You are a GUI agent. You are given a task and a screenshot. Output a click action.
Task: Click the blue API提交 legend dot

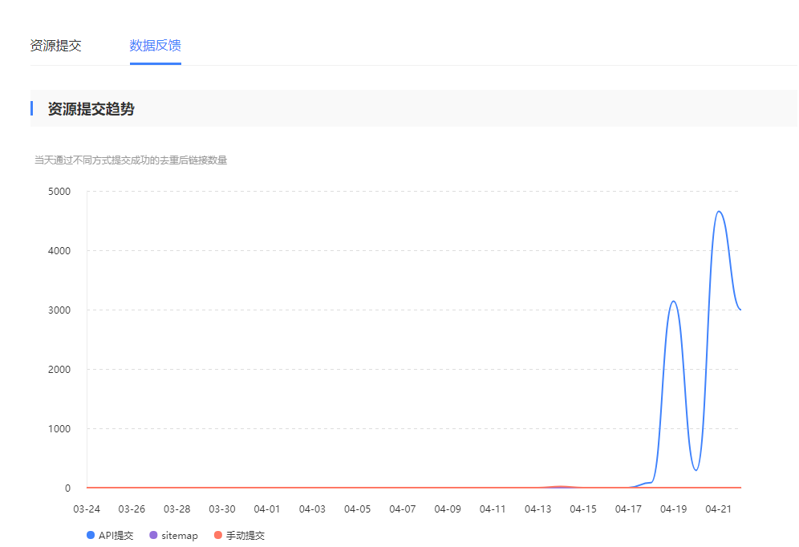[x=91, y=536]
